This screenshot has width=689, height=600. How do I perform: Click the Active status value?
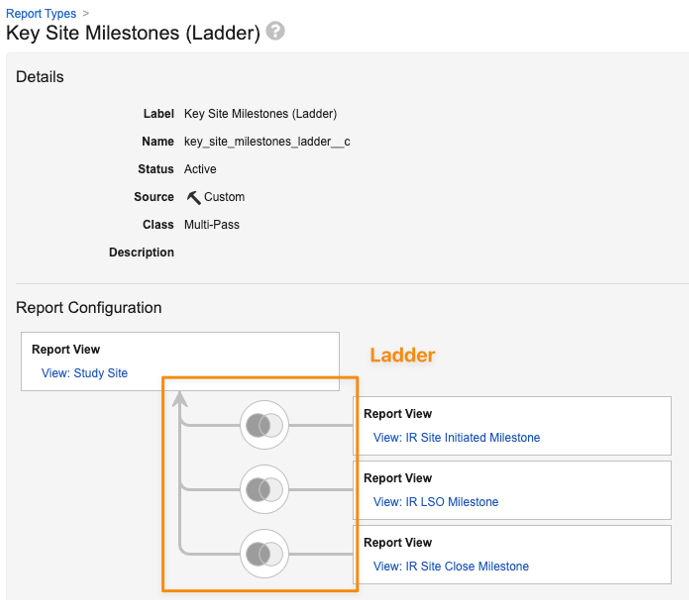pyautogui.click(x=200, y=169)
